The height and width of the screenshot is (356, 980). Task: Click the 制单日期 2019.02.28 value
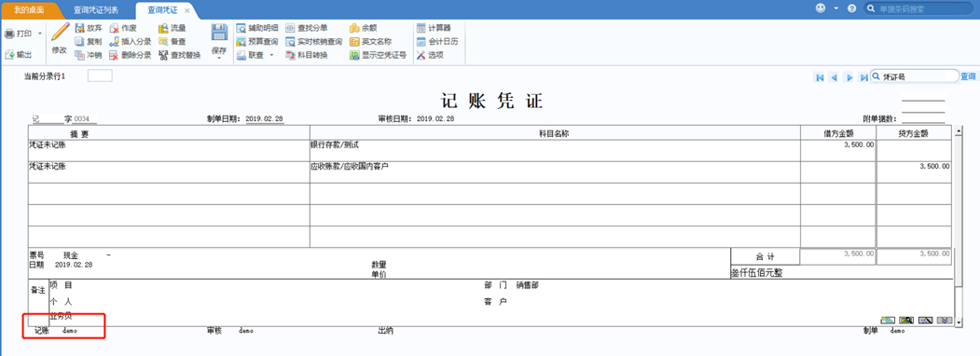pos(265,118)
